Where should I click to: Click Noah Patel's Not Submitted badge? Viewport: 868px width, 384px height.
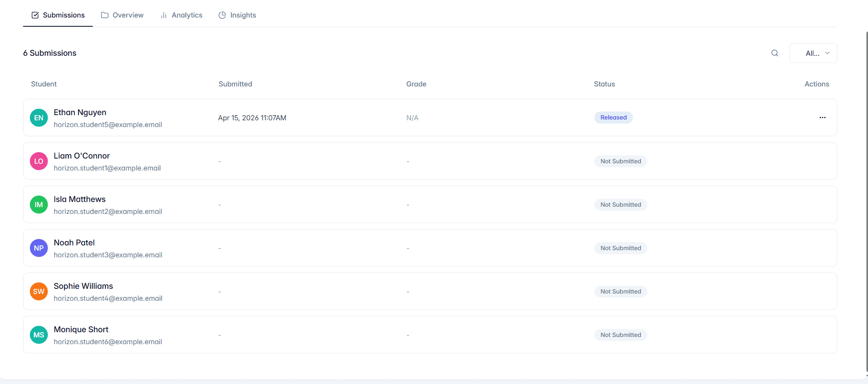[x=621, y=248]
